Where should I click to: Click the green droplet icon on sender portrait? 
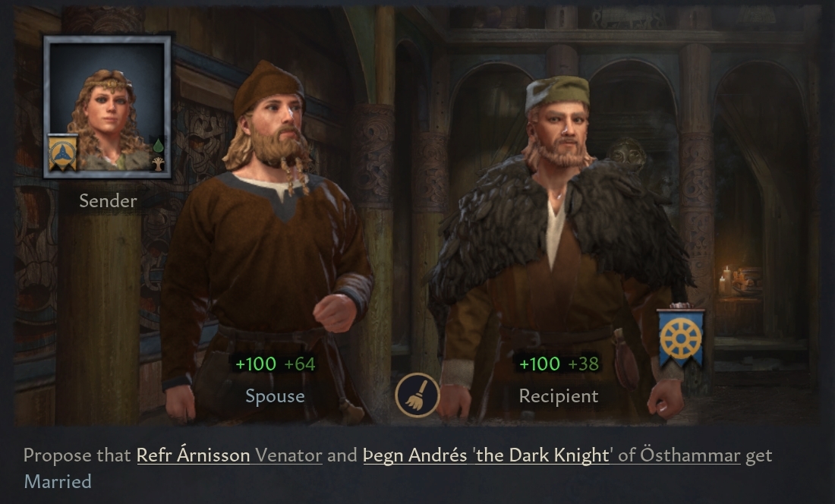pyautogui.click(x=158, y=145)
